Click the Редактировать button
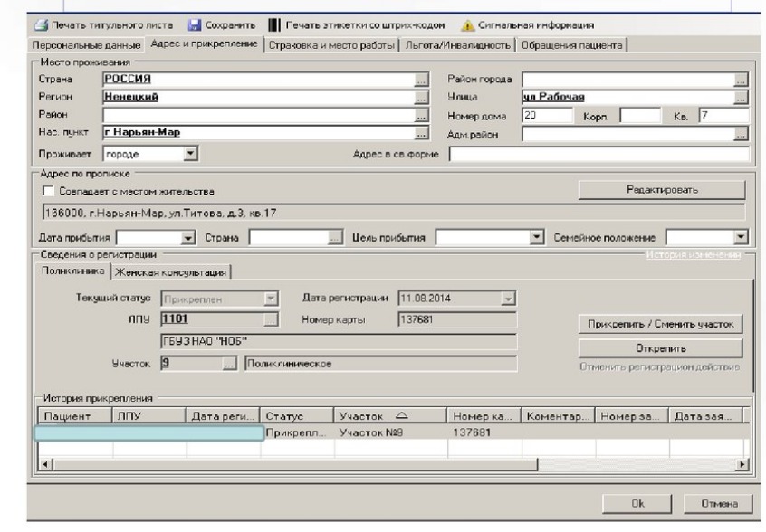Viewport: 766px width, 532px height. coord(661,190)
